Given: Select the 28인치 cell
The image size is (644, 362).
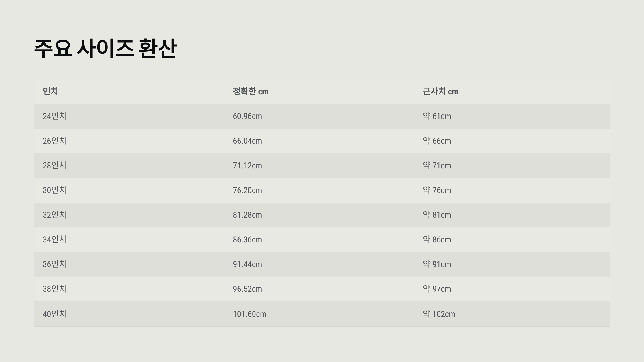Looking at the screenshot, I should [55, 165].
